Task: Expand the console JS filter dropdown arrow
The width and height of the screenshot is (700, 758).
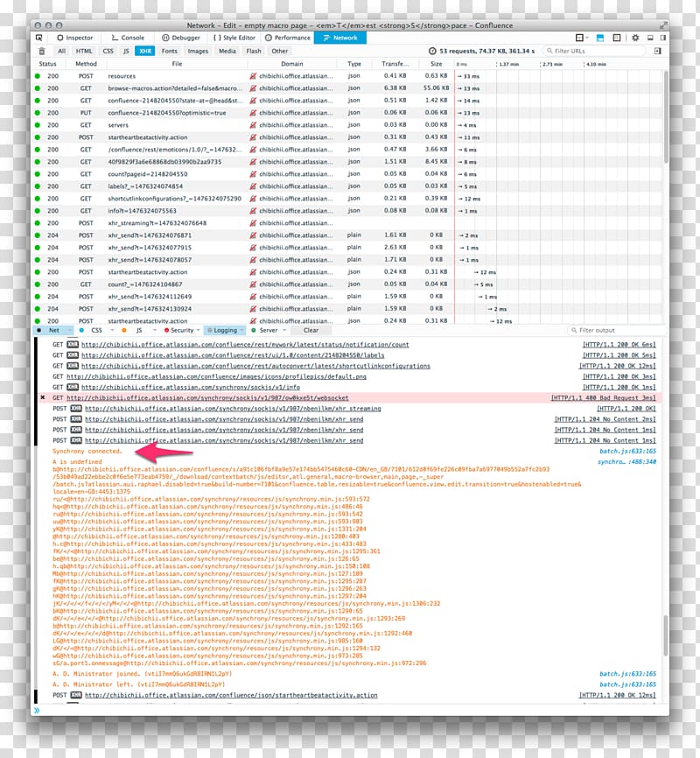Action: pos(155,330)
